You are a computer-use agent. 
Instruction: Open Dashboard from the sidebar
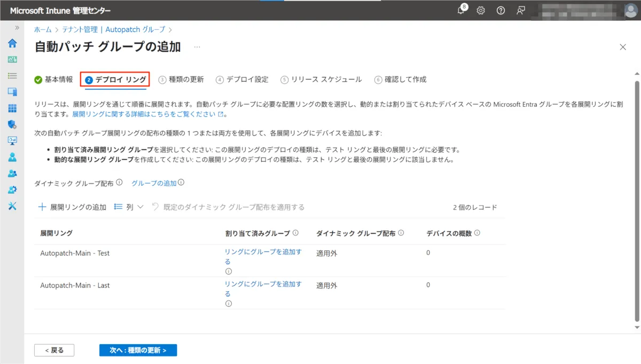(x=12, y=60)
